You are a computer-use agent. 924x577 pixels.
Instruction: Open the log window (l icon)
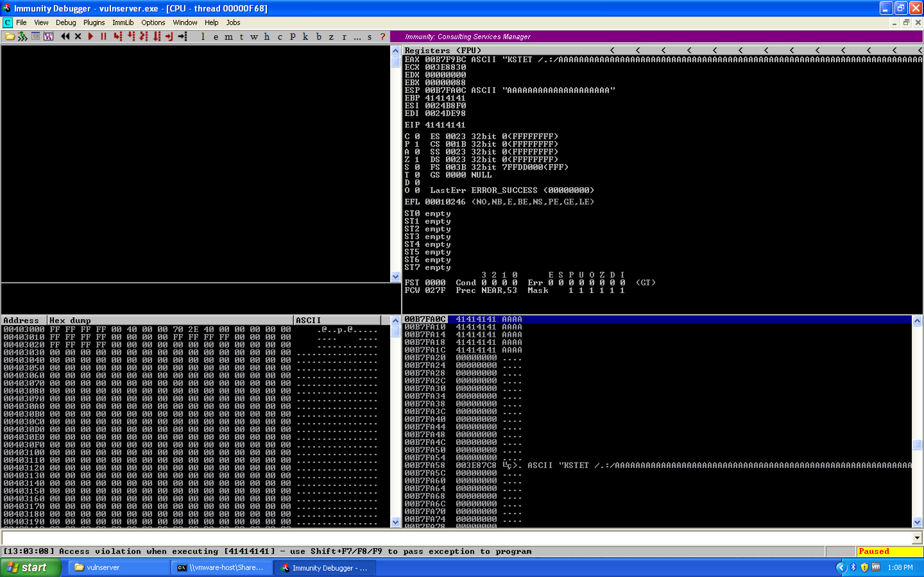tap(203, 37)
